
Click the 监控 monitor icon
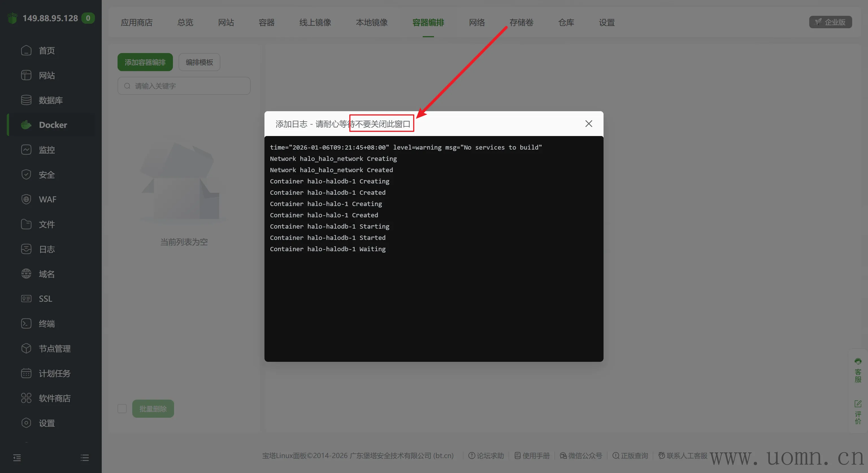coord(26,150)
